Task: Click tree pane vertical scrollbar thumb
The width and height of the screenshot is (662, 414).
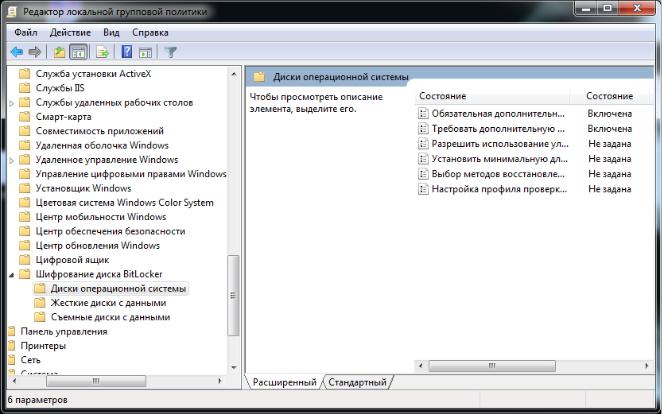Action: click(233, 296)
